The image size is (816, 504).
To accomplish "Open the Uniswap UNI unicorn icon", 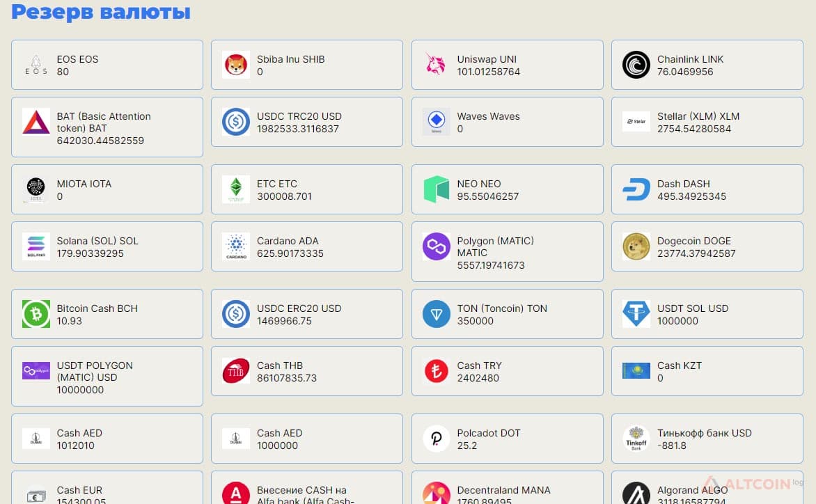I will click(x=436, y=65).
